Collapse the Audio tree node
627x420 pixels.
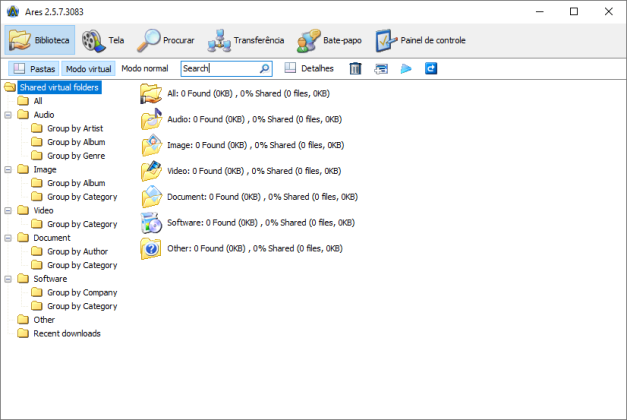8,115
